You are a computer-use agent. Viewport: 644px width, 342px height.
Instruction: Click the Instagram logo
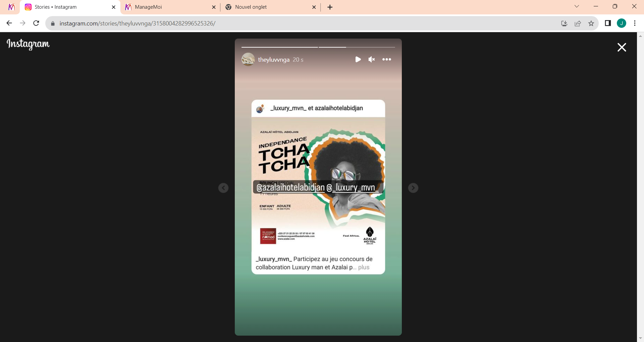point(28,44)
